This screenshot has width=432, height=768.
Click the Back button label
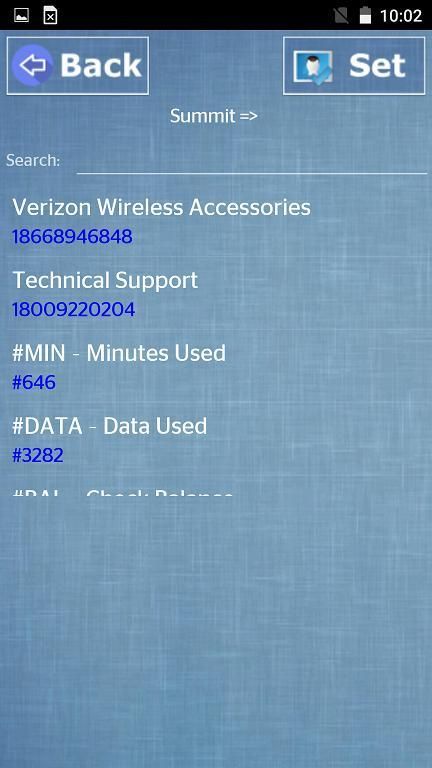100,65
